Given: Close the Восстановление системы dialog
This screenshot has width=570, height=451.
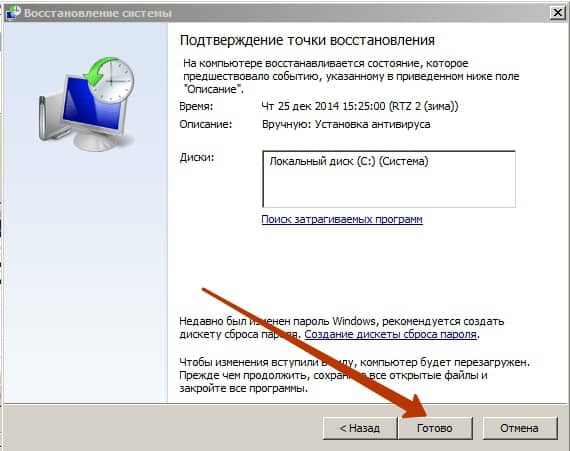Looking at the screenshot, I should tap(557, 13).
